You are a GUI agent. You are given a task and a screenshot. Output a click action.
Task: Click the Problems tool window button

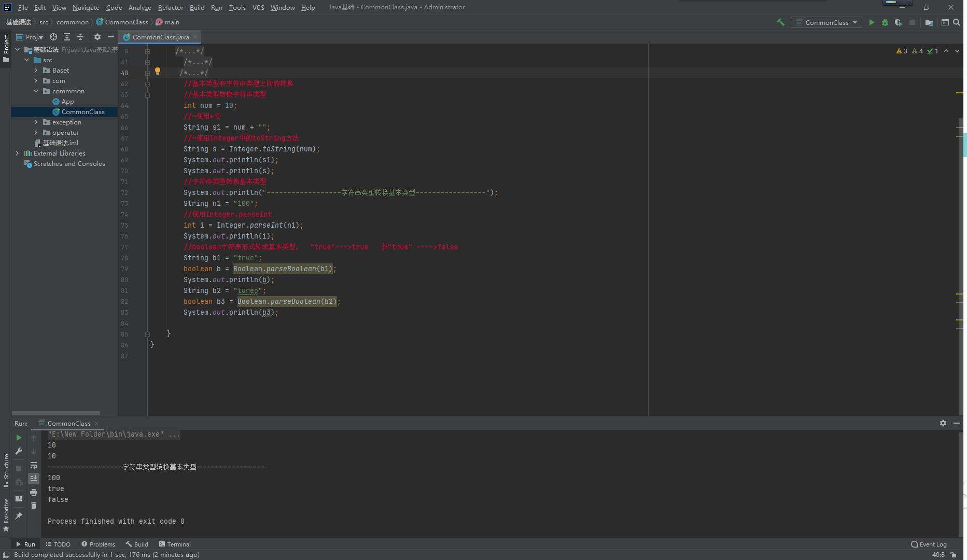[x=98, y=544]
